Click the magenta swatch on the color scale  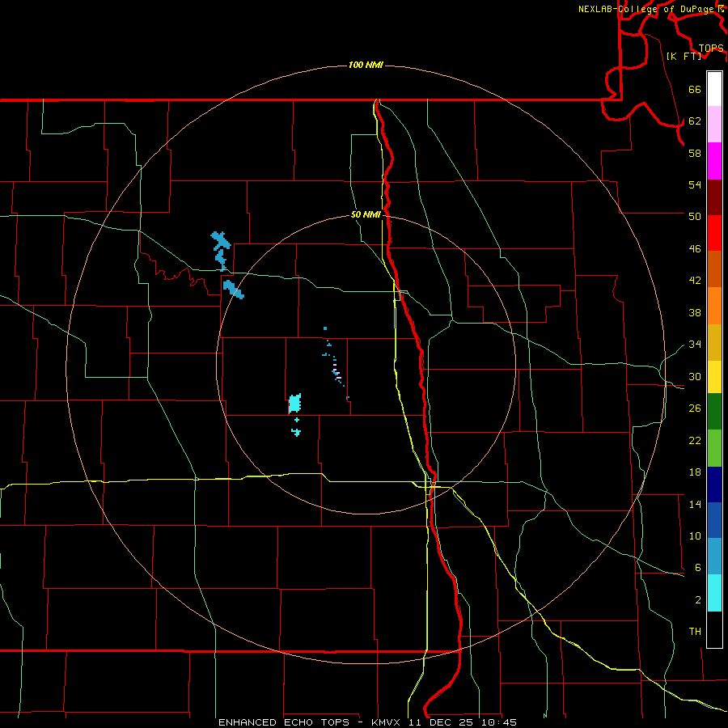tap(714, 161)
